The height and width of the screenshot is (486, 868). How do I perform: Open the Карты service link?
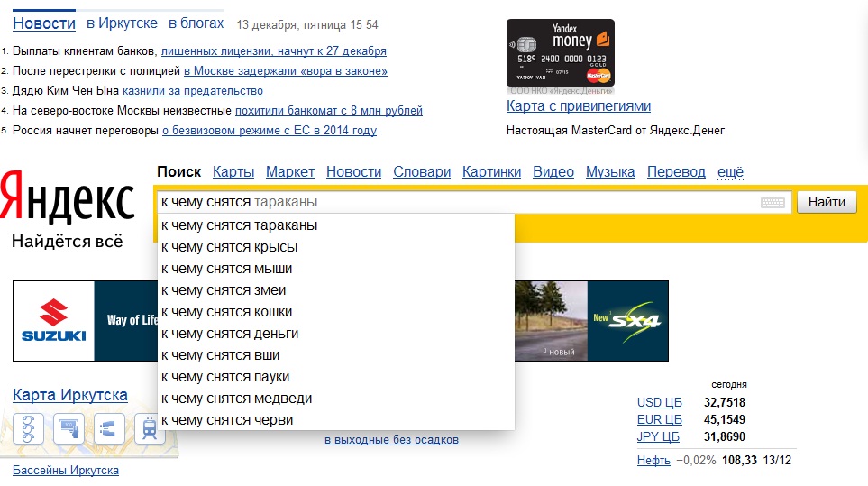tap(233, 172)
